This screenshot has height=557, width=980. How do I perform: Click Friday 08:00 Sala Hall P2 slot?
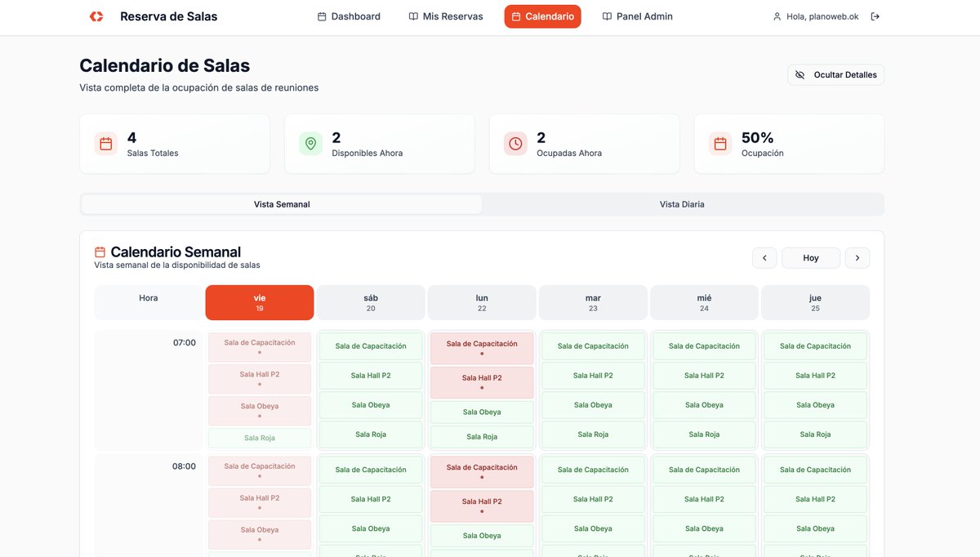(260, 502)
